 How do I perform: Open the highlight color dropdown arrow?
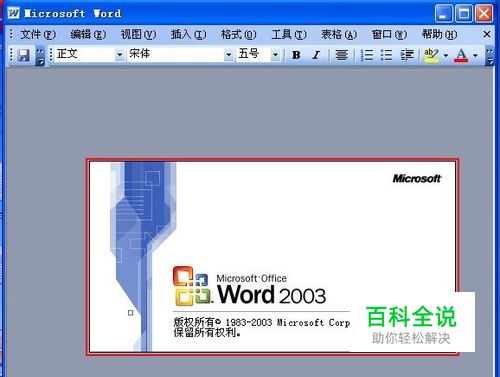pos(446,55)
